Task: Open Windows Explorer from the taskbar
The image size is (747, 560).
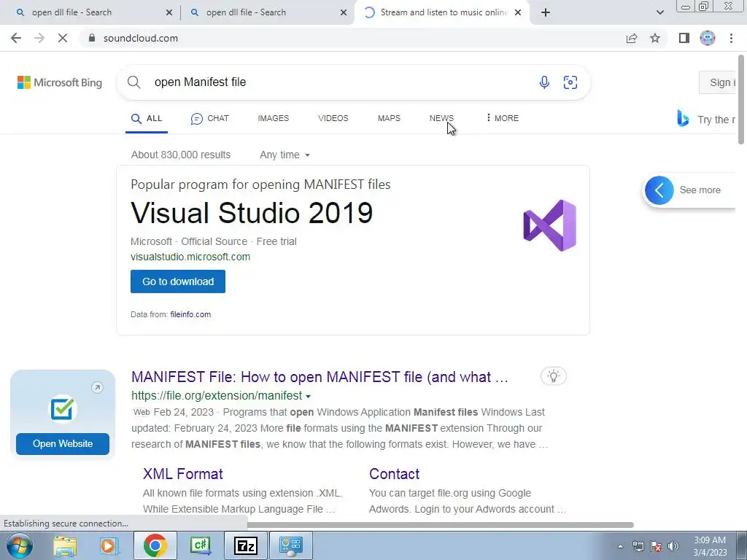Action: point(65,545)
